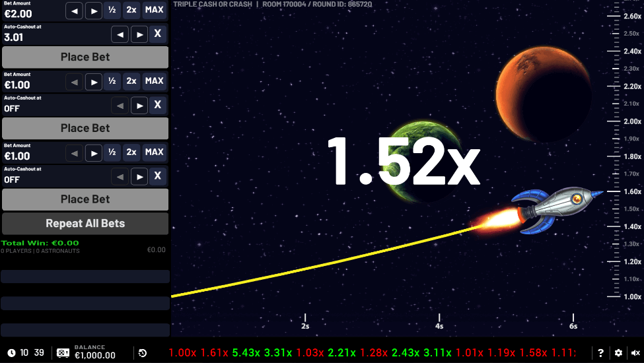Toggle the muted sound speaker icon

(635, 352)
